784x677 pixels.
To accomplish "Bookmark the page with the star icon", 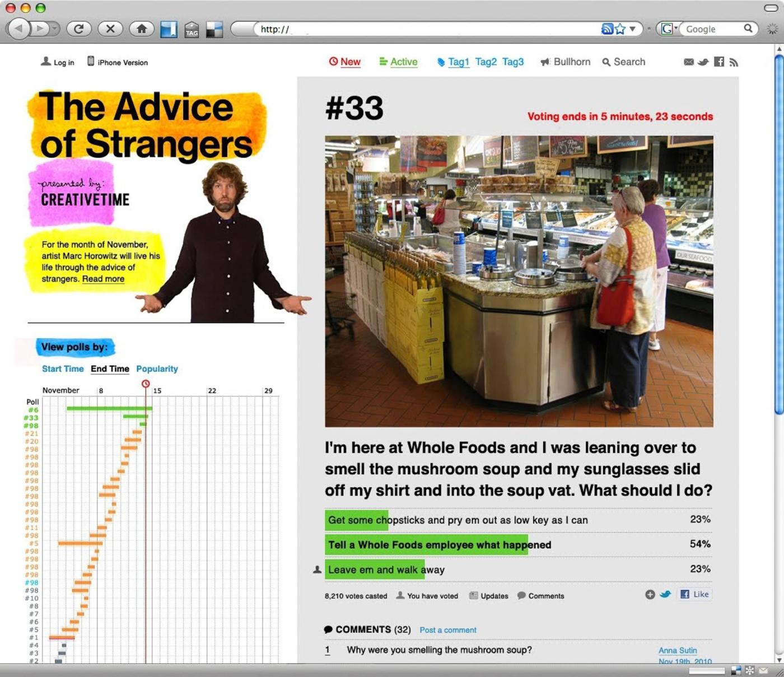I will [x=620, y=29].
